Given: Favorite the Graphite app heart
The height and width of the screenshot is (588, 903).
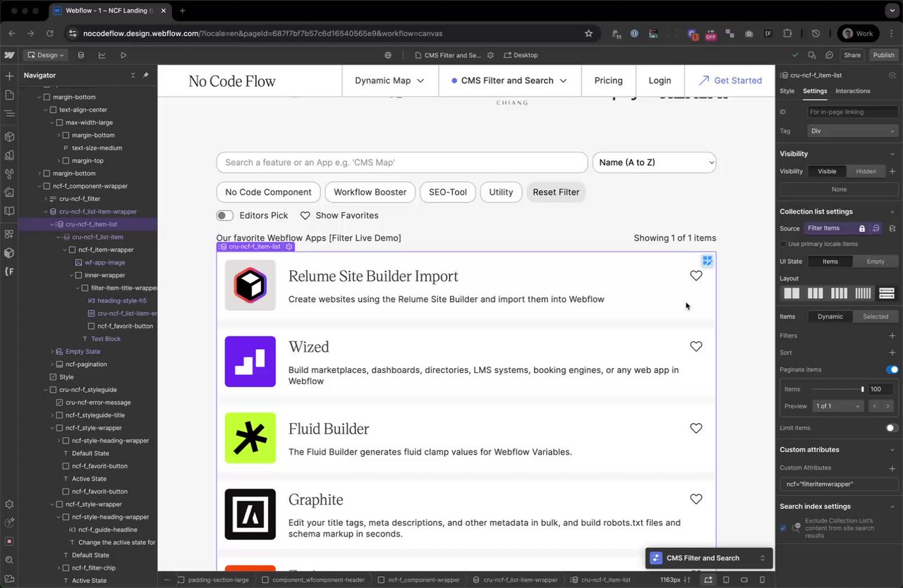Looking at the screenshot, I should [x=696, y=499].
